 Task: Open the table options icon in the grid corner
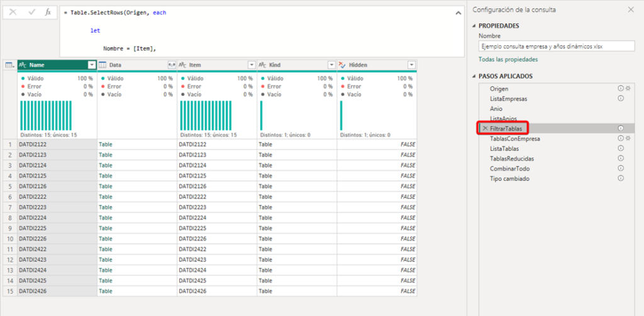coord(9,65)
